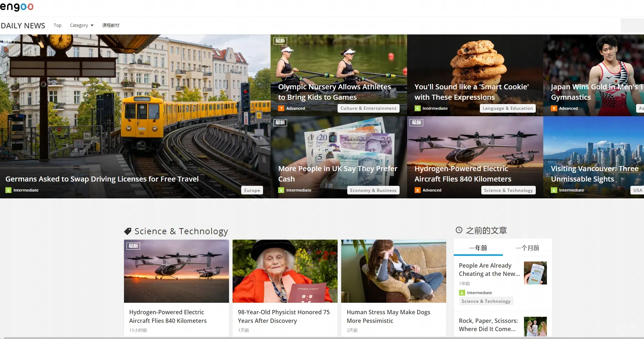The height and width of the screenshot is (339, 644).
Task: Click the aircraft thumbnail in Science section
Action: click(176, 271)
